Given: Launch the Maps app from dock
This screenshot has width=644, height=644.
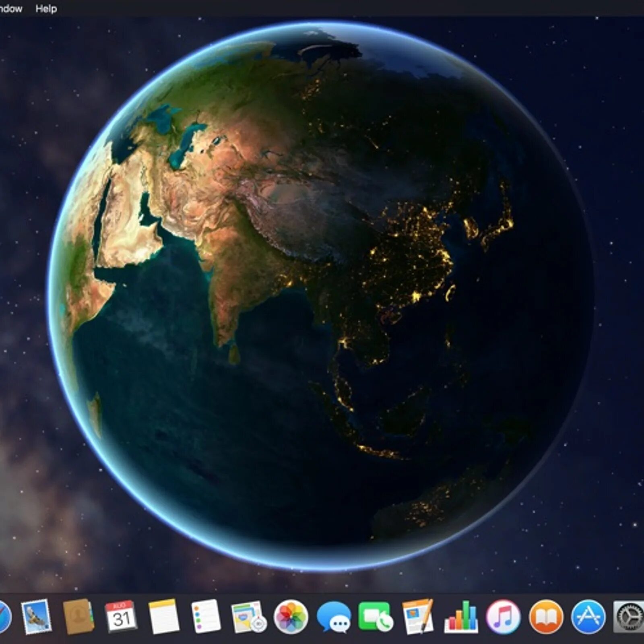Looking at the screenshot, I should click(x=249, y=617).
